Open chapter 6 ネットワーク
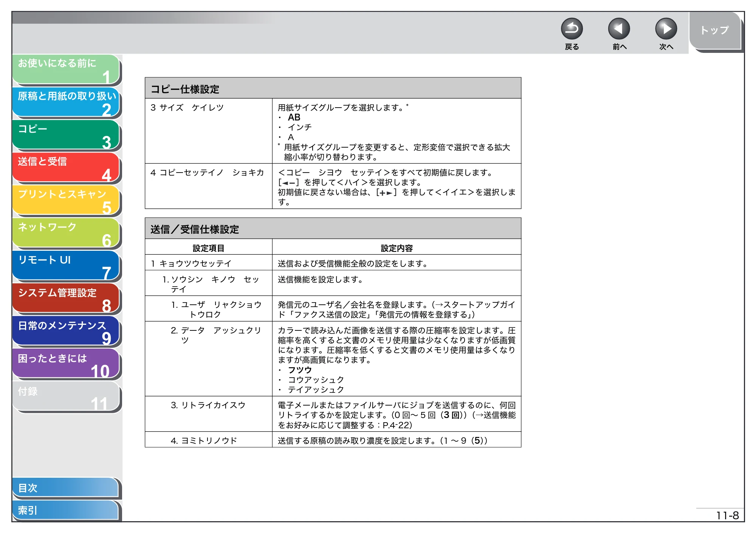Image resolution: width=756 pixels, height=534 pixels. pyautogui.click(x=66, y=233)
